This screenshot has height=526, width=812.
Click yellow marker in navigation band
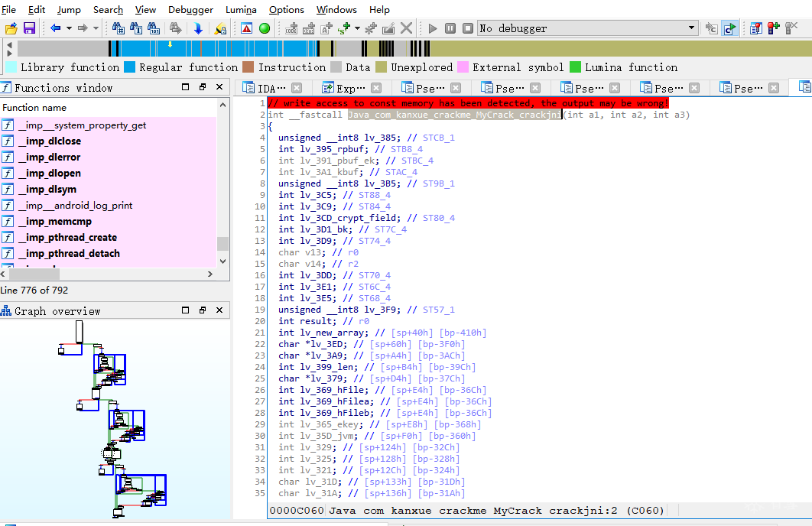click(x=170, y=44)
